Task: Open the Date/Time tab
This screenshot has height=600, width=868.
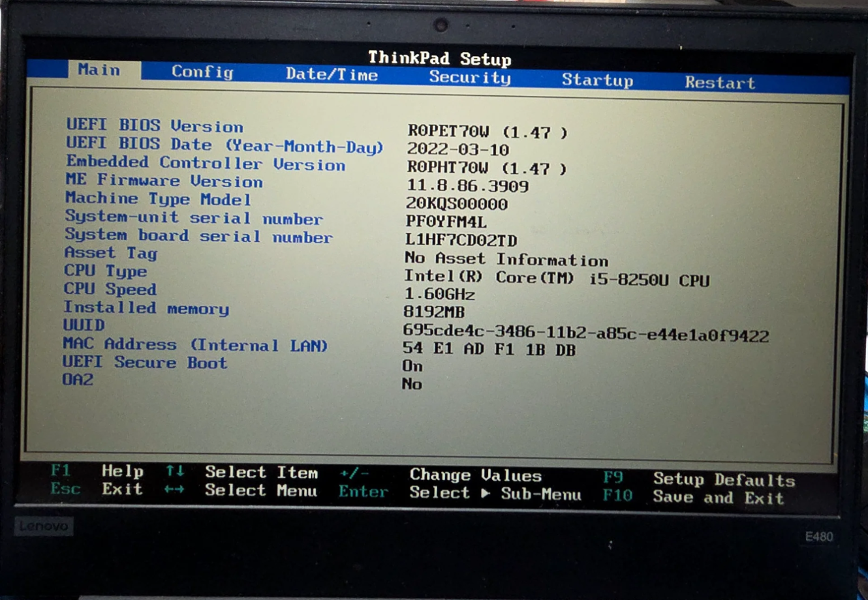Action: coord(332,74)
